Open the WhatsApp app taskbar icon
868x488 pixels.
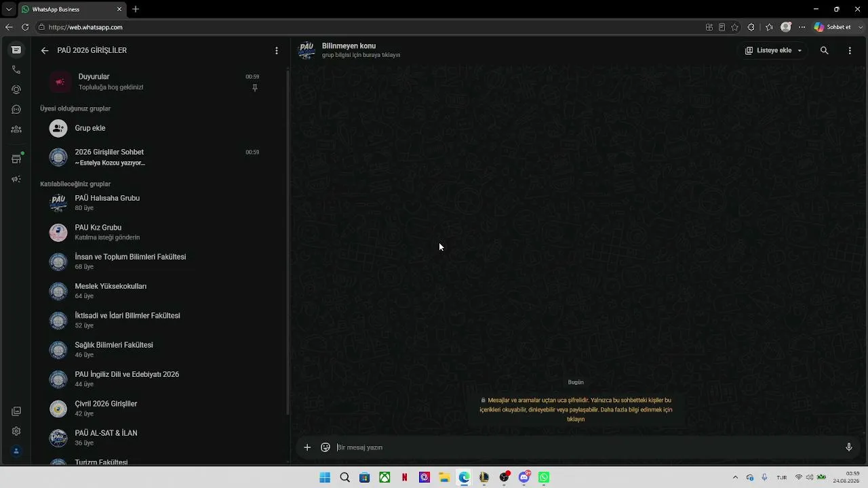[544, 477]
